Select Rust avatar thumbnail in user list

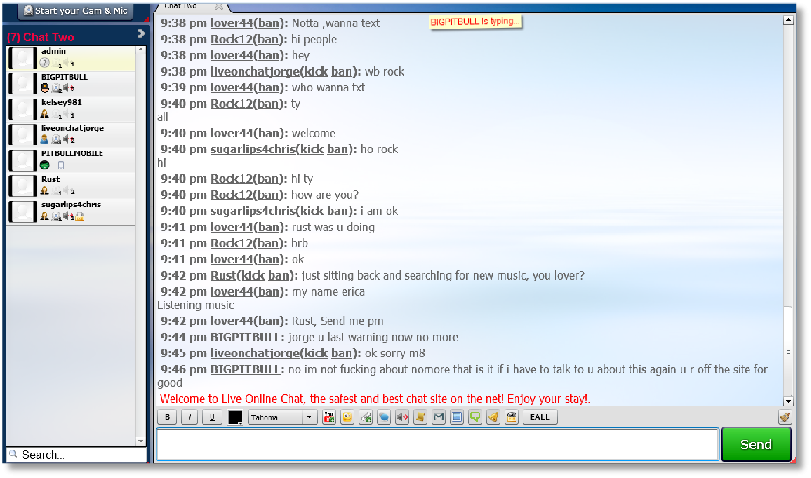pyautogui.click(x=23, y=186)
